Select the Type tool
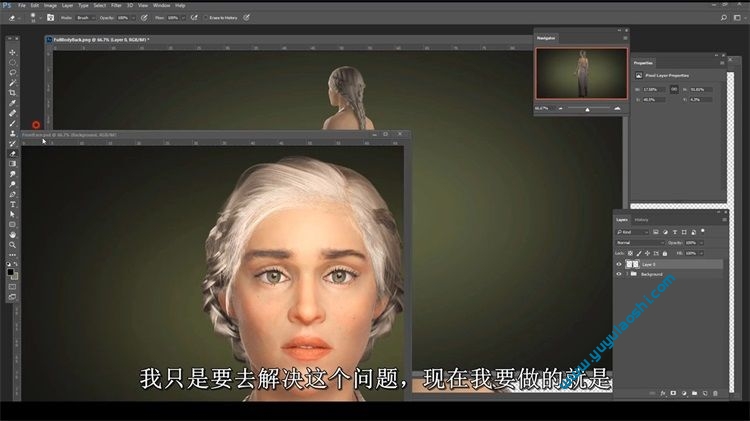750x421 pixels. [x=12, y=204]
